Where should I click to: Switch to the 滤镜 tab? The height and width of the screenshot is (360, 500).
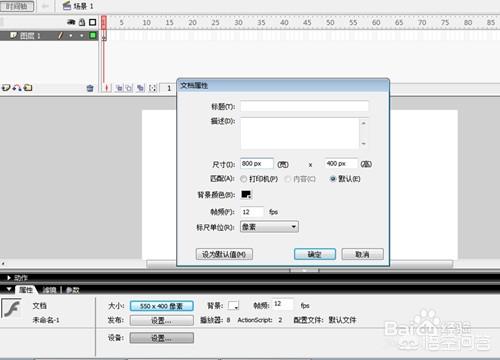[49, 290]
